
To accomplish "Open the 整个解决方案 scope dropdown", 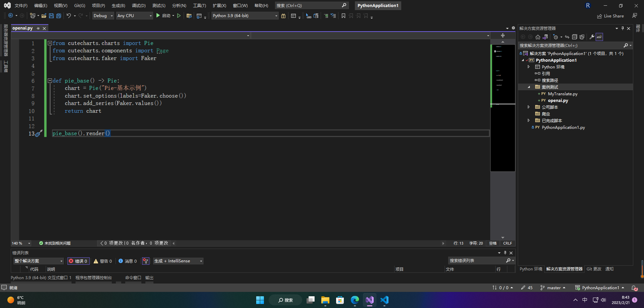I will 39,261.
